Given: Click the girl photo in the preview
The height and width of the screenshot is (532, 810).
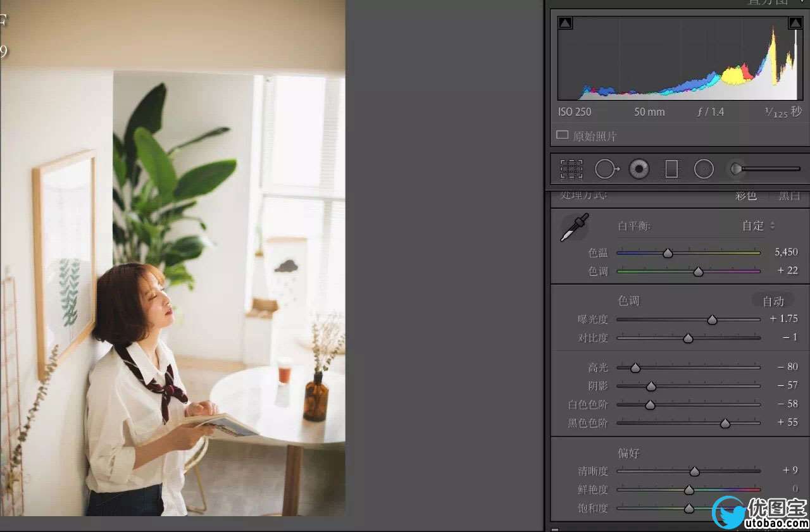Looking at the screenshot, I should 173,258.
